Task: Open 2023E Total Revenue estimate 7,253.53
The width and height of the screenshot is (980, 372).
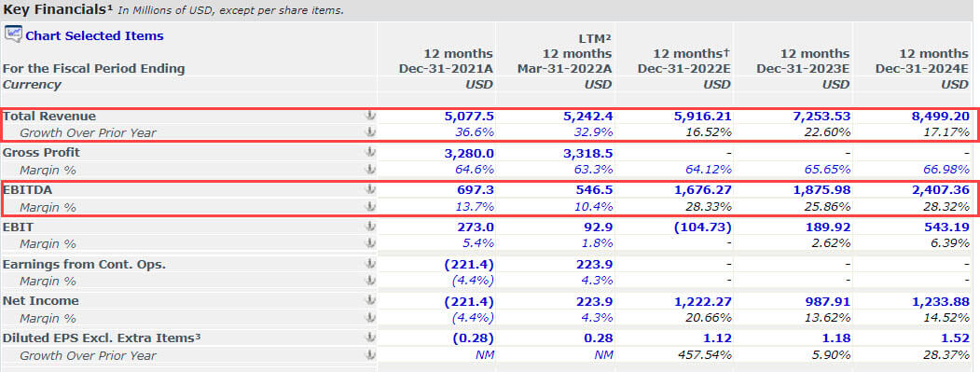Action: 821,117
